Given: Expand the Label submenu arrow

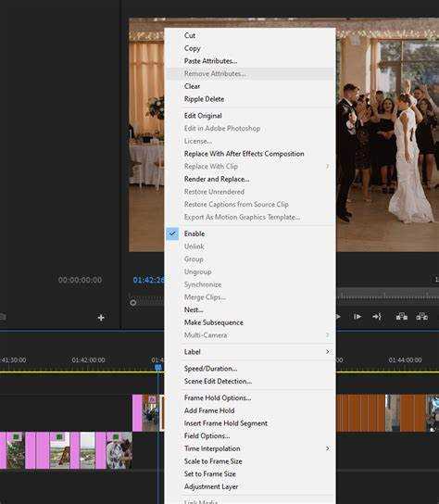Looking at the screenshot, I should [327, 352].
